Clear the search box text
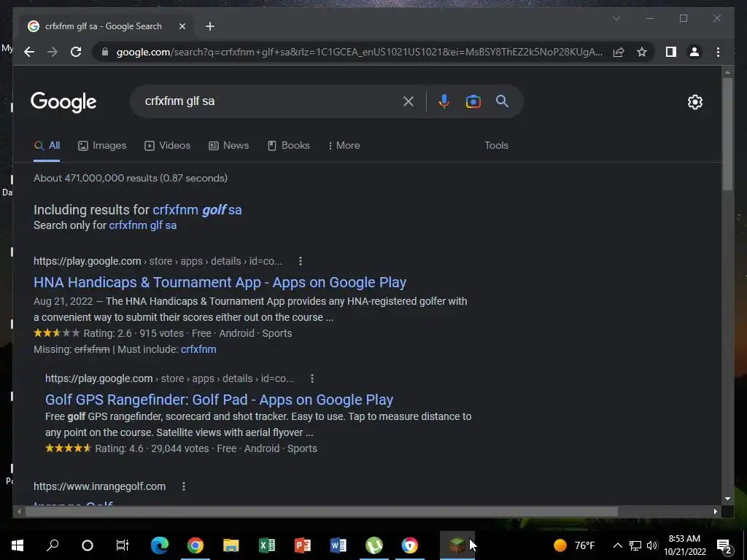The image size is (747, 560). click(x=409, y=101)
